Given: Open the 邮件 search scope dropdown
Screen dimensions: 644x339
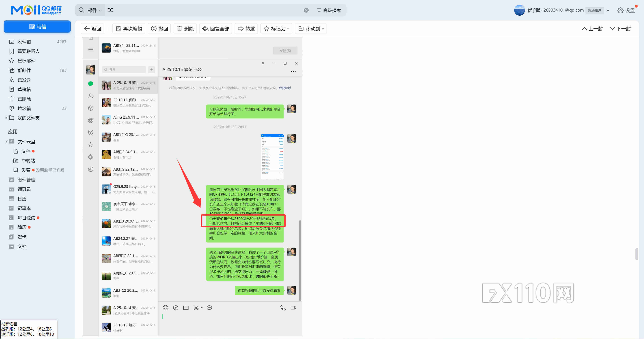Looking at the screenshot, I should 94,10.
